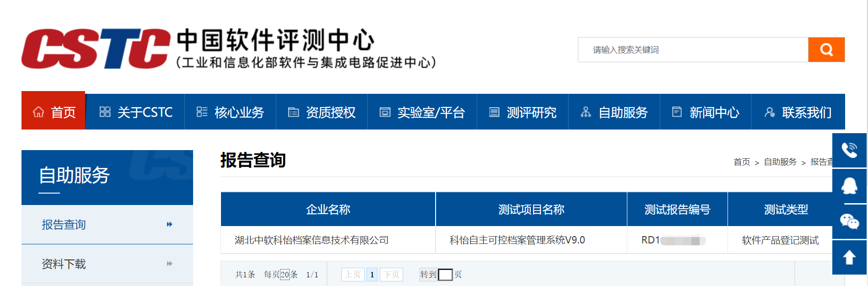Screen dimensions: 868x286
Task: Click 首页 breadcrumb link
Action: pos(742,162)
